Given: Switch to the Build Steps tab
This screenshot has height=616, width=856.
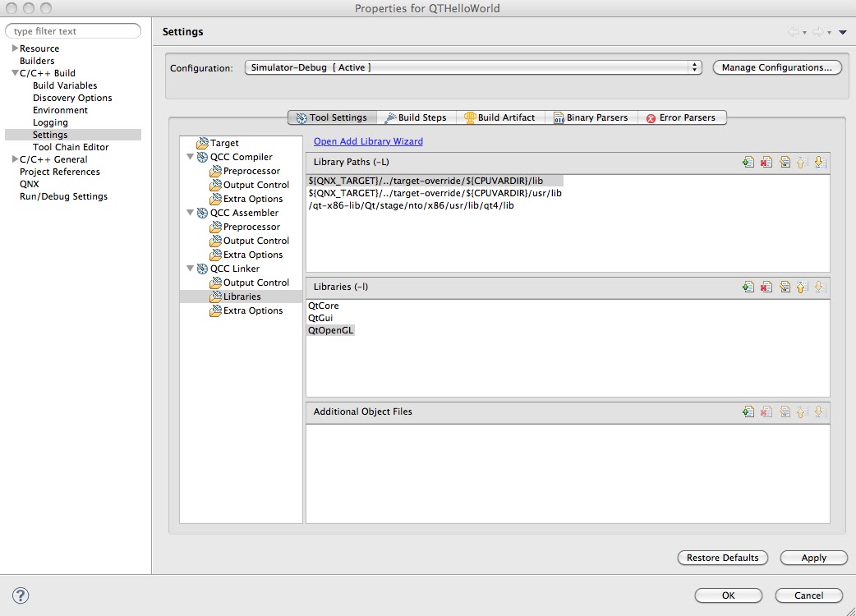Looking at the screenshot, I should (x=416, y=117).
